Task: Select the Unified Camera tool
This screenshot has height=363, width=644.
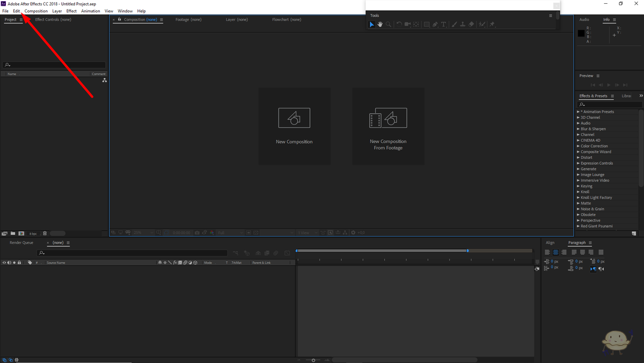Action: pos(407,24)
